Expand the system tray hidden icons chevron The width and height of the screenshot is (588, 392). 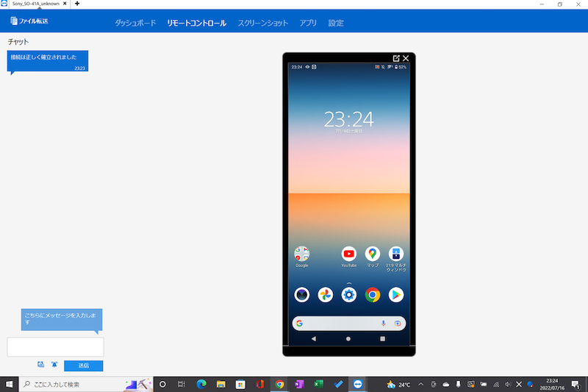click(x=421, y=384)
